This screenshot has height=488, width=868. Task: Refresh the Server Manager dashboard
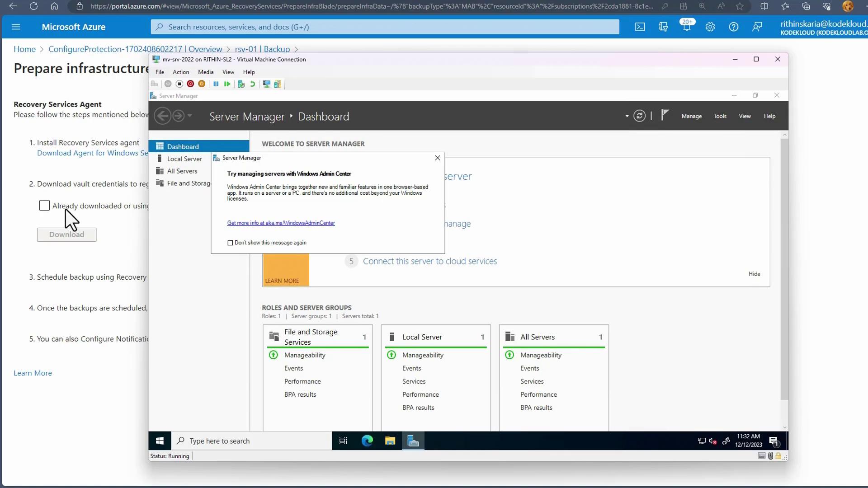coord(639,116)
